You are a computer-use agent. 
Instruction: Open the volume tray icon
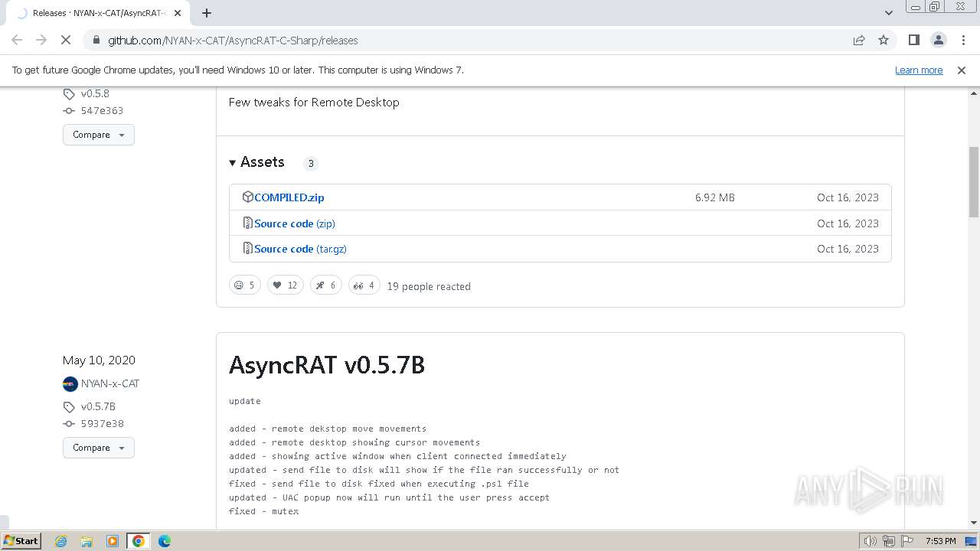click(871, 541)
